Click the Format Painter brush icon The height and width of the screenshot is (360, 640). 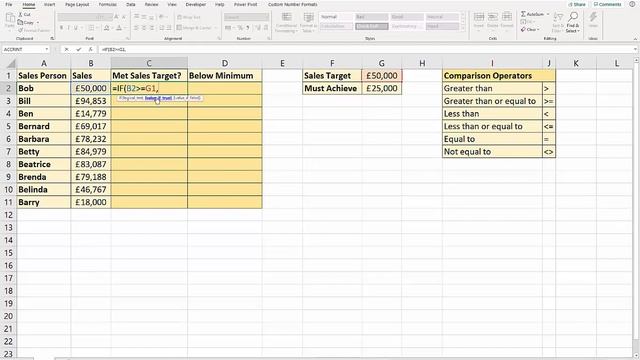pyautogui.click(x=21, y=30)
